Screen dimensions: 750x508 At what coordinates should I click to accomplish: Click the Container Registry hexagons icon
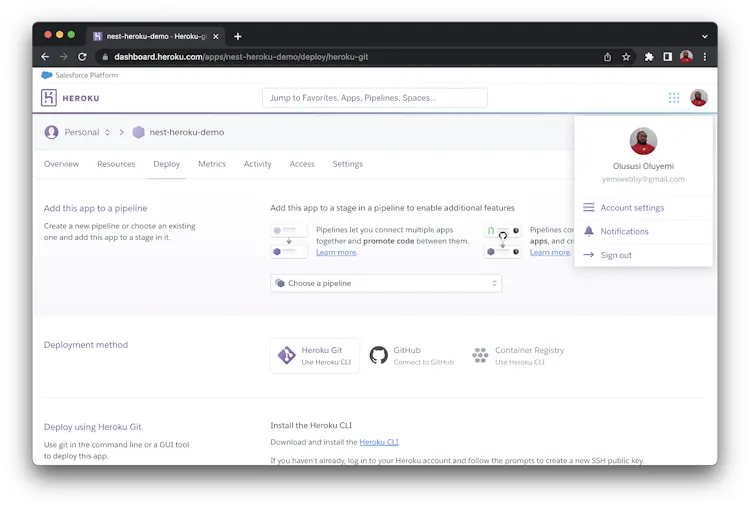(480, 355)
